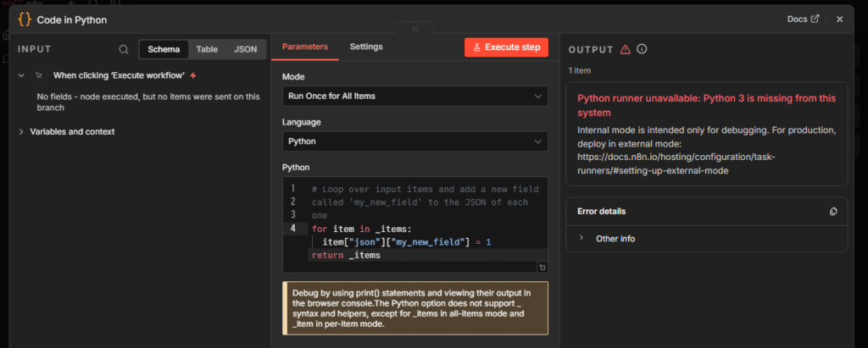Viewport: 868px width, 348px height.
Task: Collapse the 'When clicking Execute workflow' node
Action: [21, 75]
